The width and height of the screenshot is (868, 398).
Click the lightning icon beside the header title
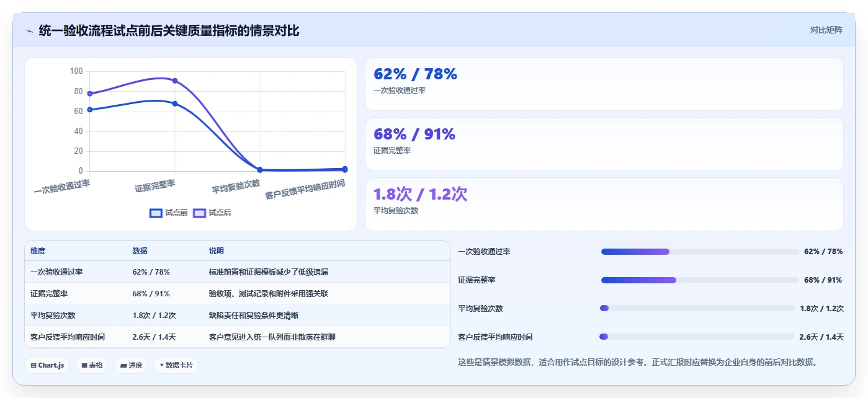coord(30,30)
